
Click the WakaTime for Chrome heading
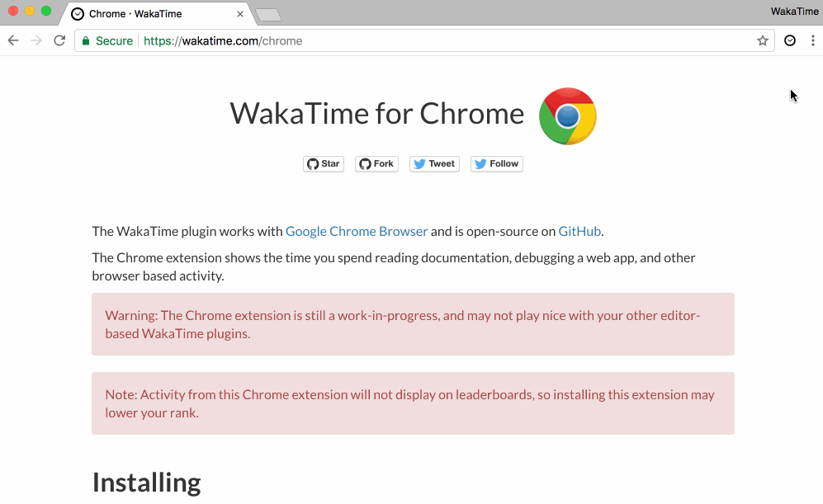376,114
